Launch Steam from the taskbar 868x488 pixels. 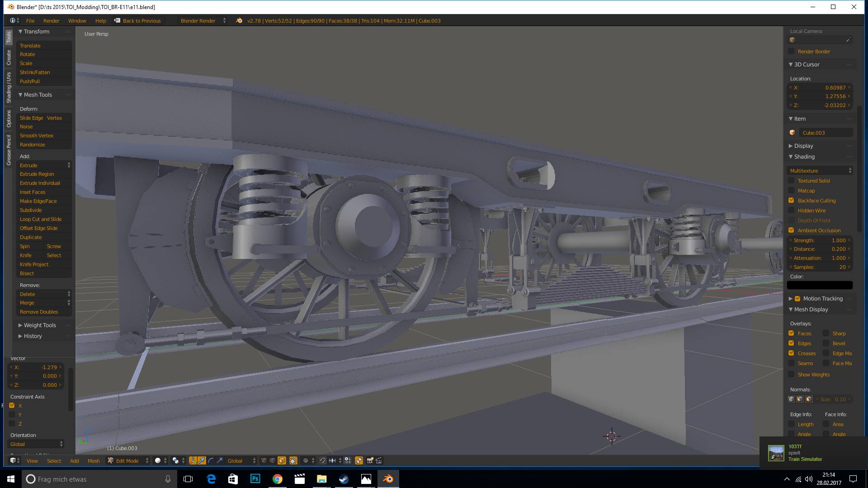click(x=344, y=479)
